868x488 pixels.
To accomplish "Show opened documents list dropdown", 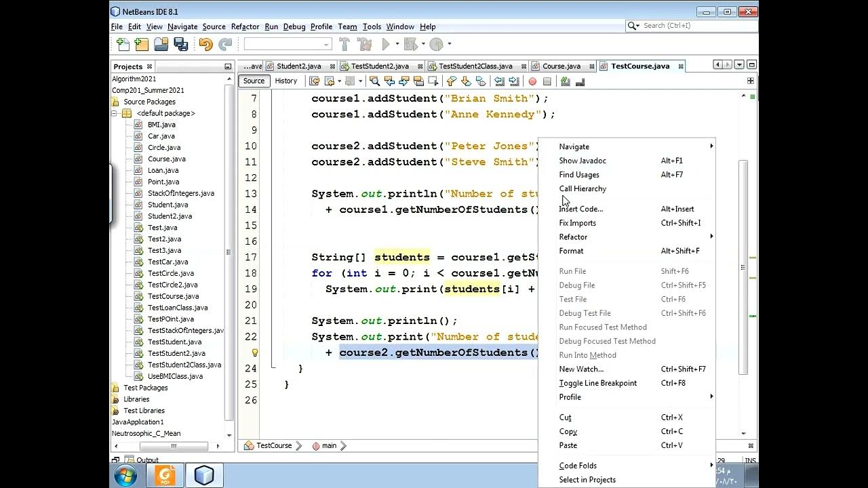I will 740,65.
